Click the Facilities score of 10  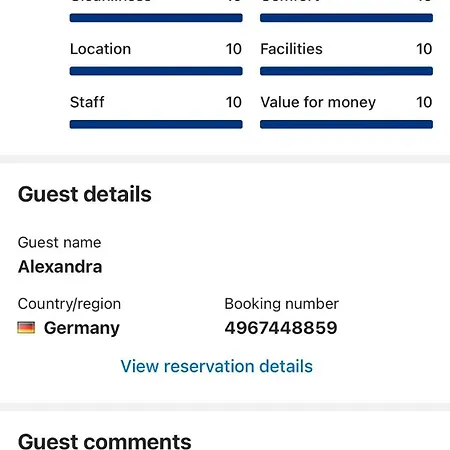(x=424, y=49)
